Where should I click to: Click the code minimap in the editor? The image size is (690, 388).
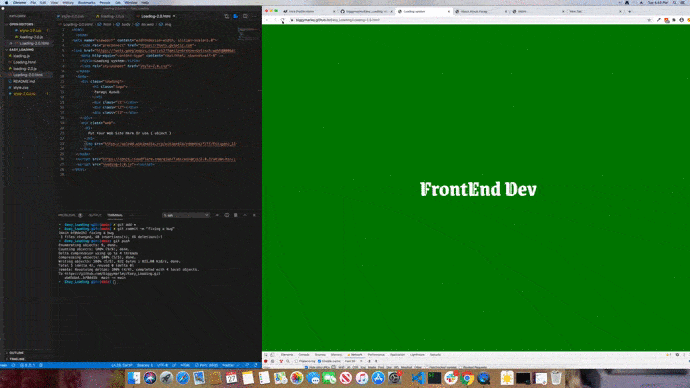pyautogui.click(x=248, y=34)
